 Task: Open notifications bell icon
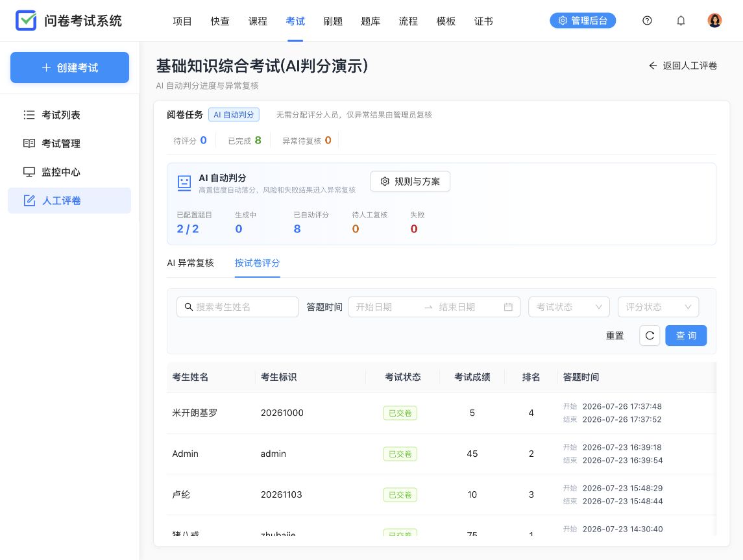pyautogui.click(x=681, y=20)
